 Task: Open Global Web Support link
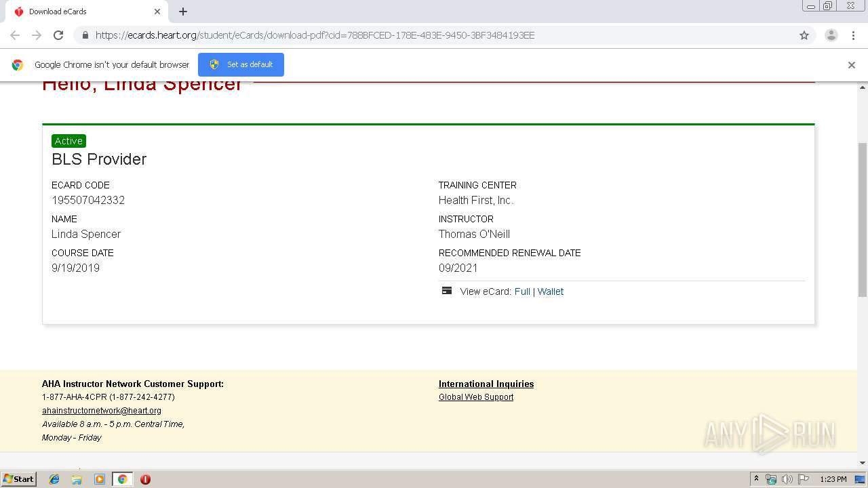pos(476,397)
